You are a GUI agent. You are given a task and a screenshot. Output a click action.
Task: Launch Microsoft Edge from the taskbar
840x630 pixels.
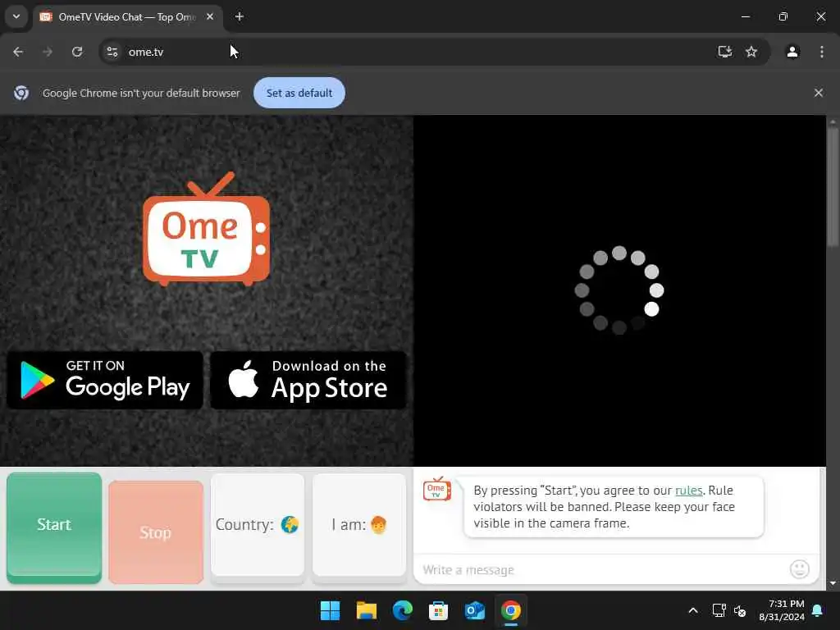[x=402, y=610]
